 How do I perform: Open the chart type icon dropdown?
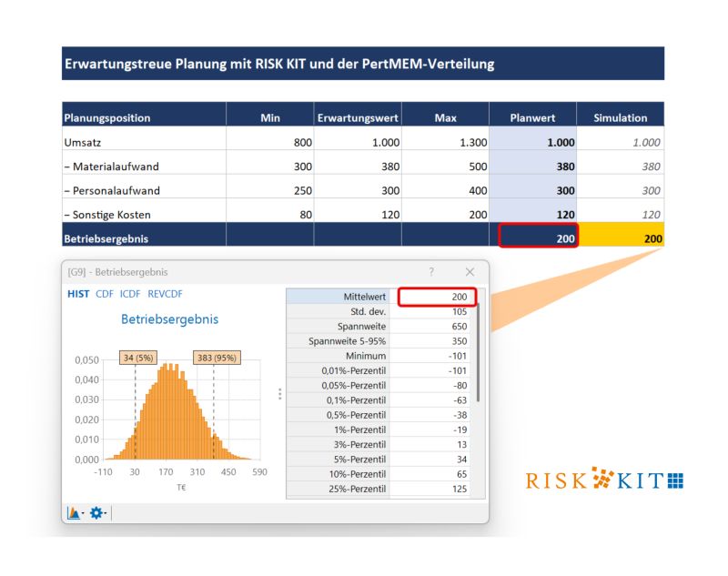point(76,513)
